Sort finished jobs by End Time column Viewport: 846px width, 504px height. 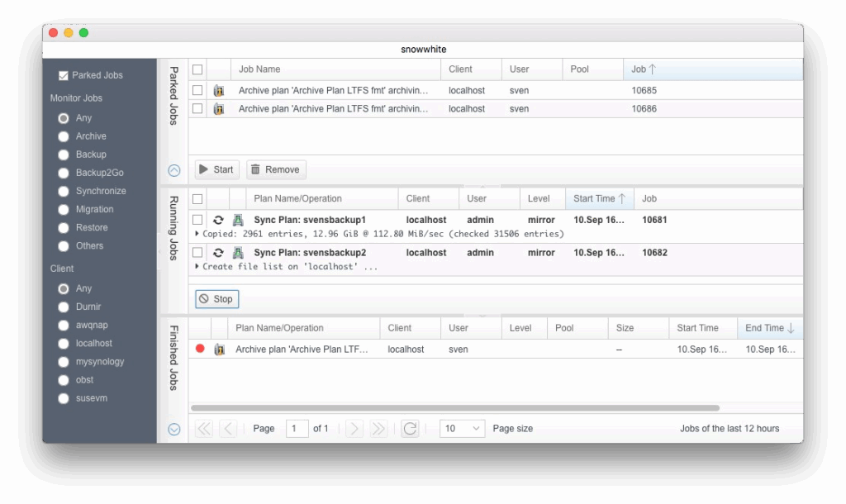[768, 328]
